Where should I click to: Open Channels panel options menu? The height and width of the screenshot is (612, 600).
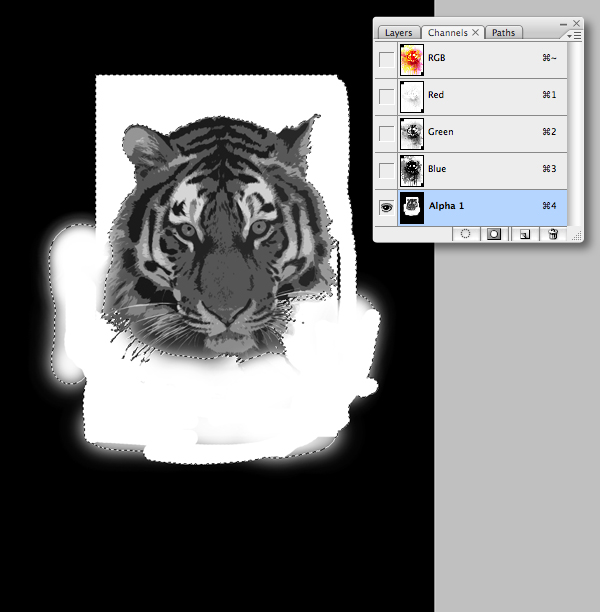point(574,36)
